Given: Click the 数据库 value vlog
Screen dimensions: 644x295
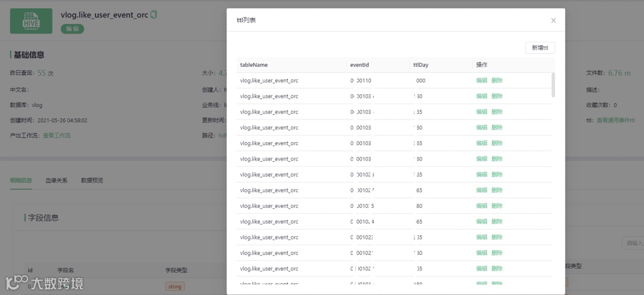Looking at the screenshot, I should point(37,105).
